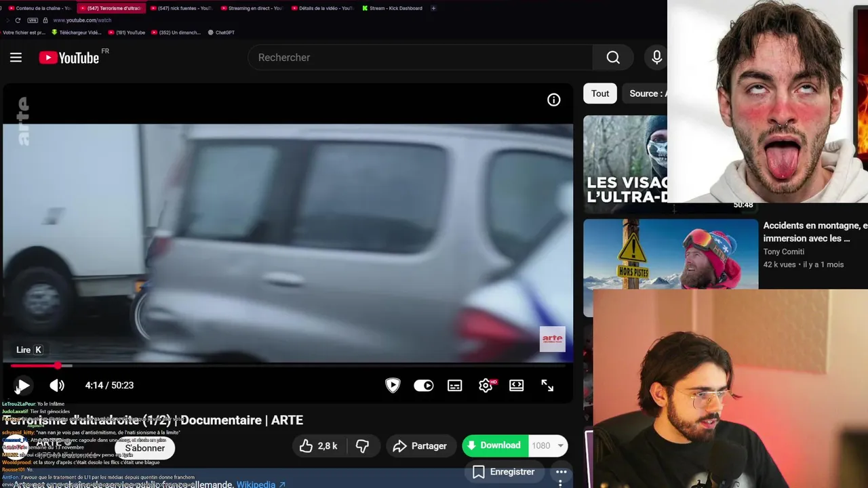
Task: Open the Téléchargeur Vidé... bookmark
Action: click(x=76, y=33)
